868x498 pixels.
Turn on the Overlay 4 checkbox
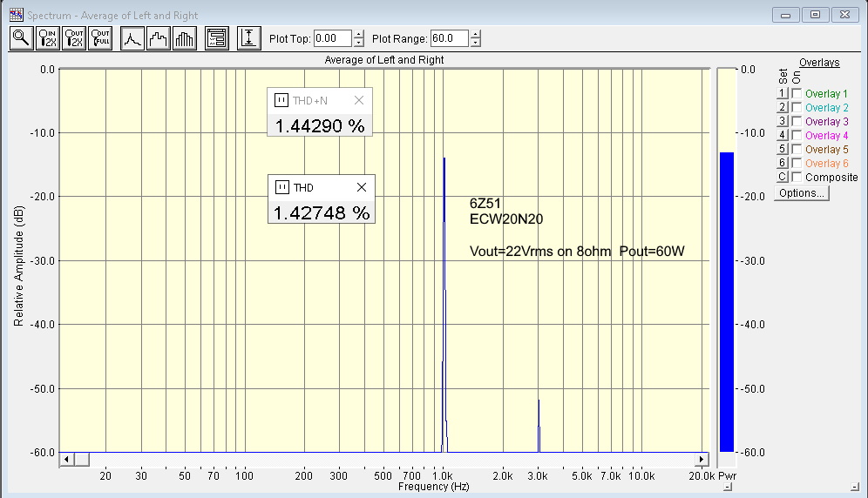(797, 136)
